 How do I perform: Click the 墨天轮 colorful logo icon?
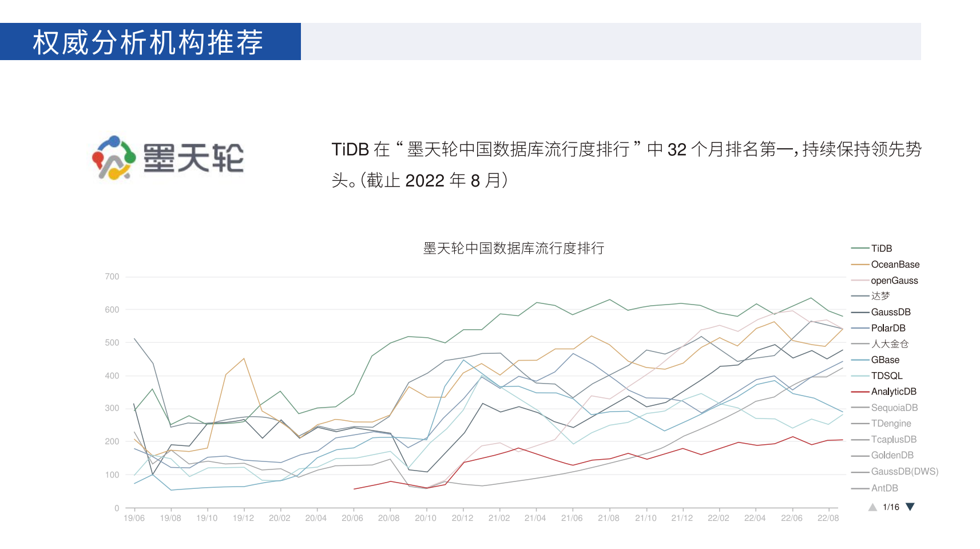coord(114,157)
